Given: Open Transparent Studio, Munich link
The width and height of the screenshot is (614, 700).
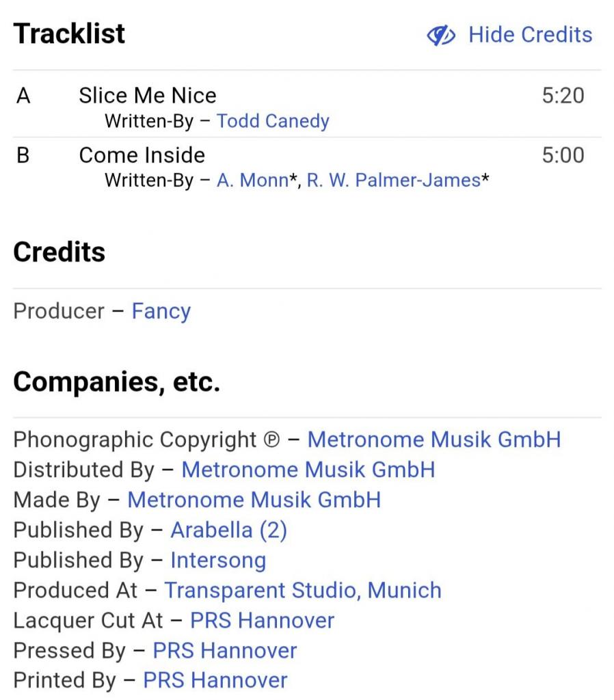Looking at the screenshot, I should 303,590.
